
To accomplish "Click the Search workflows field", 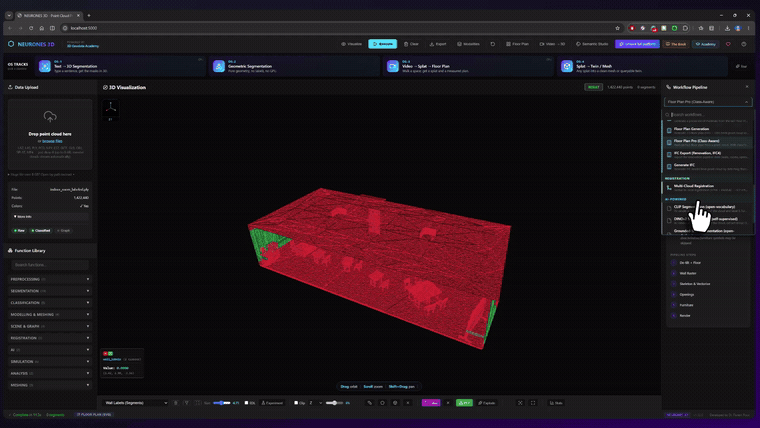I will pos(708,115).
